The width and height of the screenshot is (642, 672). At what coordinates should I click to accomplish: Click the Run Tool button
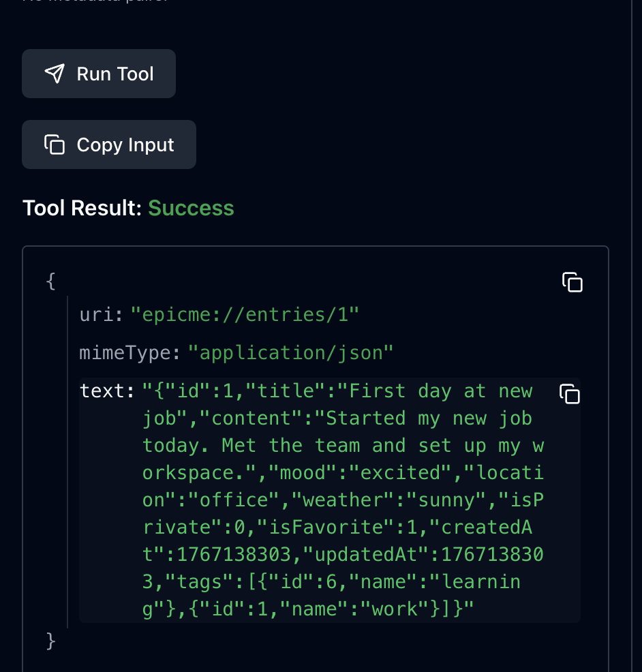click(99, 74)
